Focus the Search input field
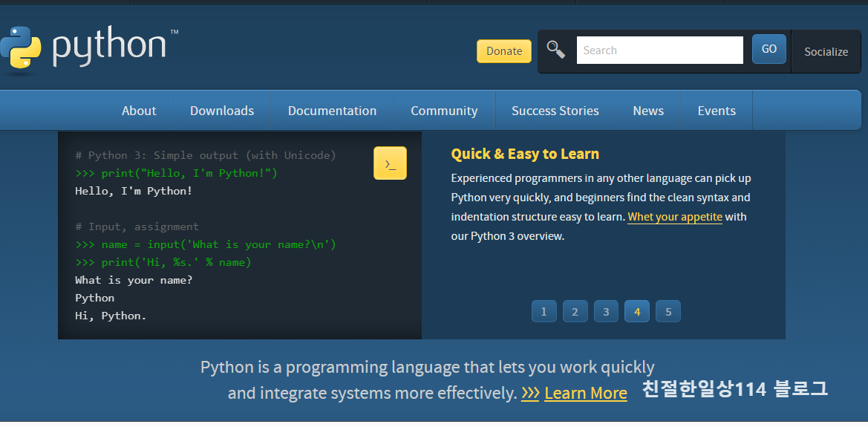This screenshot has height=427, width=868. [x=660, y=50]
